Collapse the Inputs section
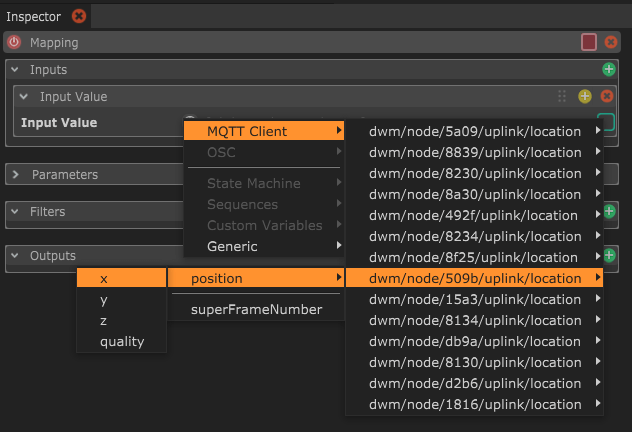The image size is (632, 432). (x=15, y=70)
